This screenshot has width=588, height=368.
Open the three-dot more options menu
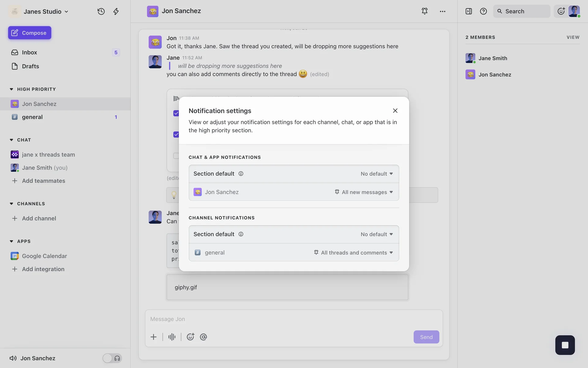point(443,11)
